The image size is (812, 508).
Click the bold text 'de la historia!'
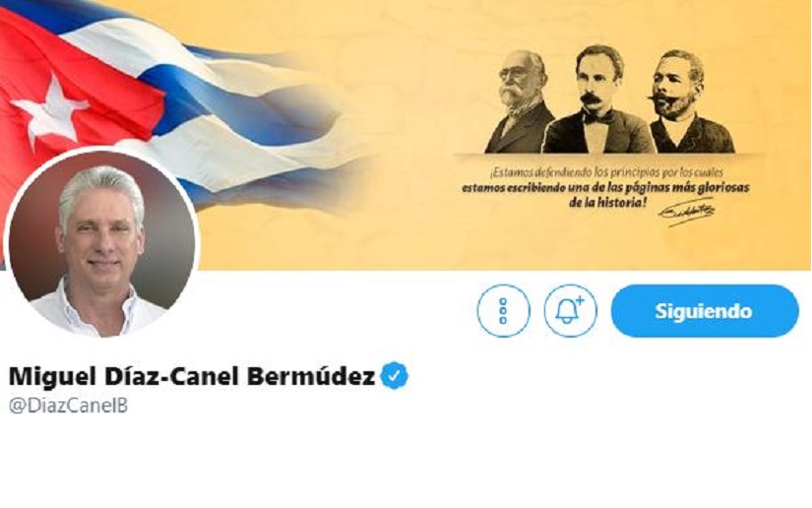point(607,202)
